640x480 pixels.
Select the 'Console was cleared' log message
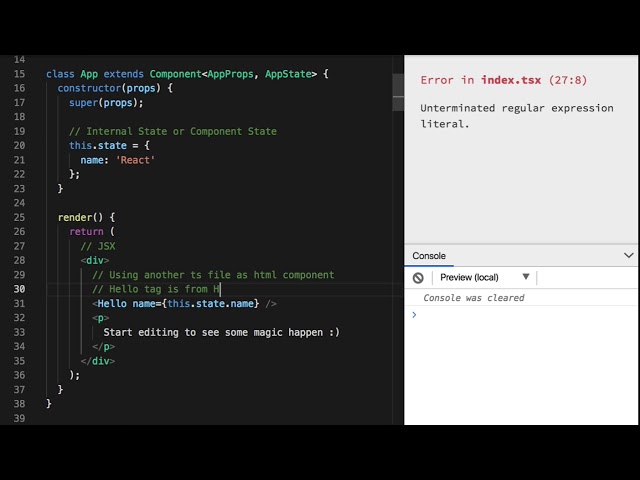(x=473, y=298)
